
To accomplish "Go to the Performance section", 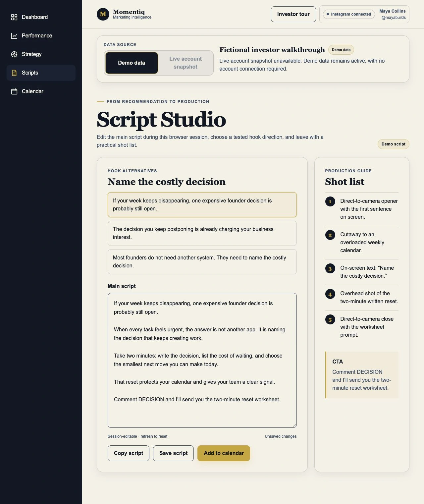I will click(41, 36).
